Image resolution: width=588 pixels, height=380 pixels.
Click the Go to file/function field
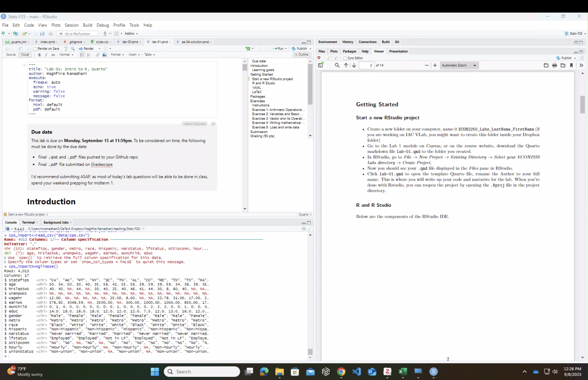click(77, 34)
